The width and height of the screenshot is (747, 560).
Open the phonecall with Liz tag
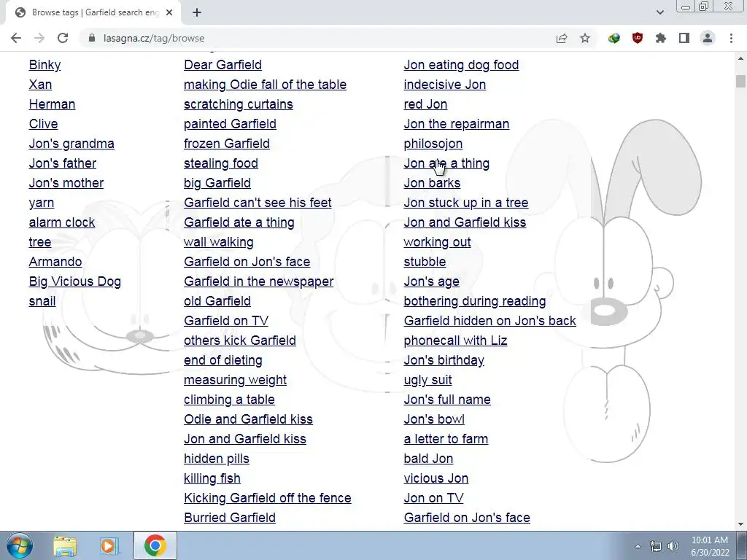click(455, 341)
